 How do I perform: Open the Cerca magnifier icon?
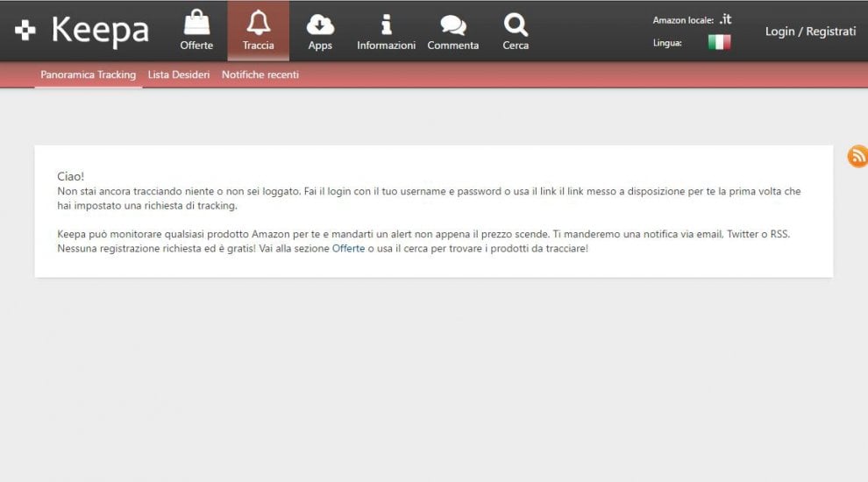coord(516,25)
